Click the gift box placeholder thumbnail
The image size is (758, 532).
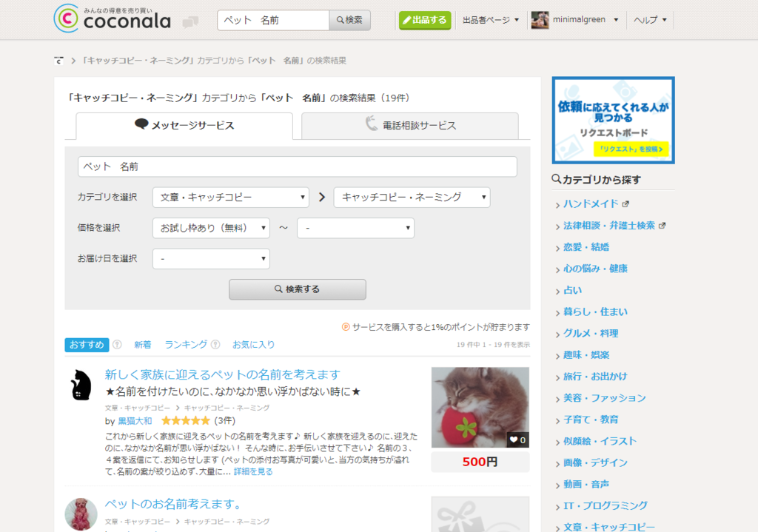click(x=480, y=514)
